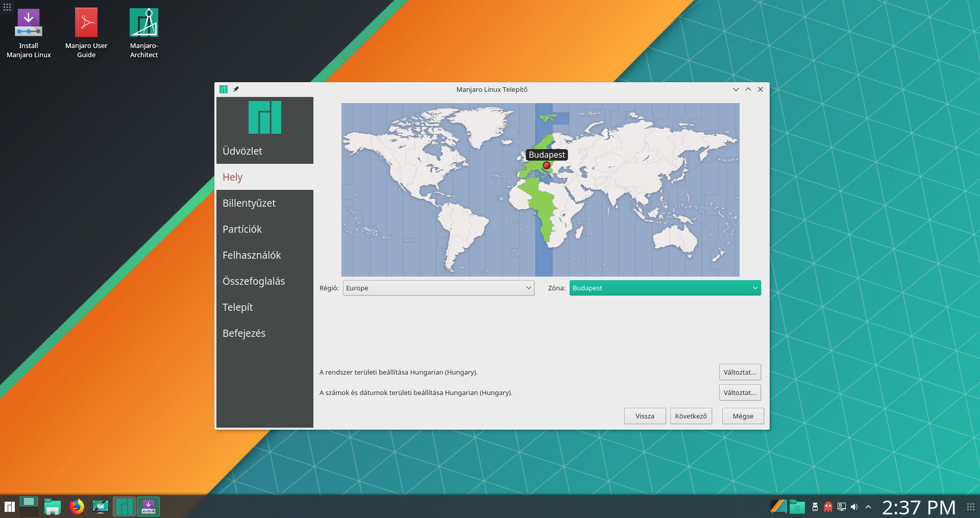Close the Manjaro Linux Telepítő window
Image resolution: width=980 pixels, height=518 pixels.
point(761,89)
